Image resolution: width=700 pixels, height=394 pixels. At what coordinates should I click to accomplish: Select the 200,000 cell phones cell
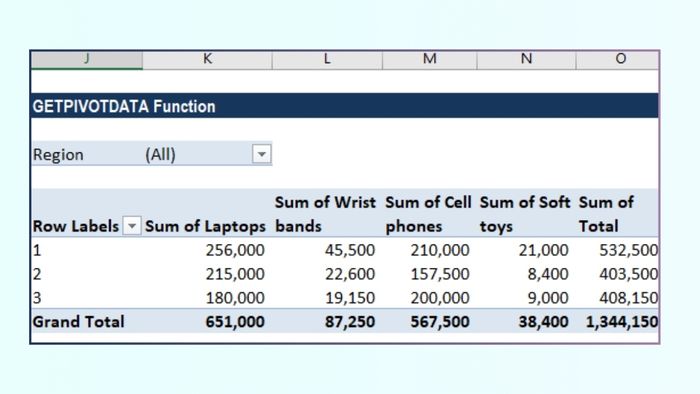point(429,297)
